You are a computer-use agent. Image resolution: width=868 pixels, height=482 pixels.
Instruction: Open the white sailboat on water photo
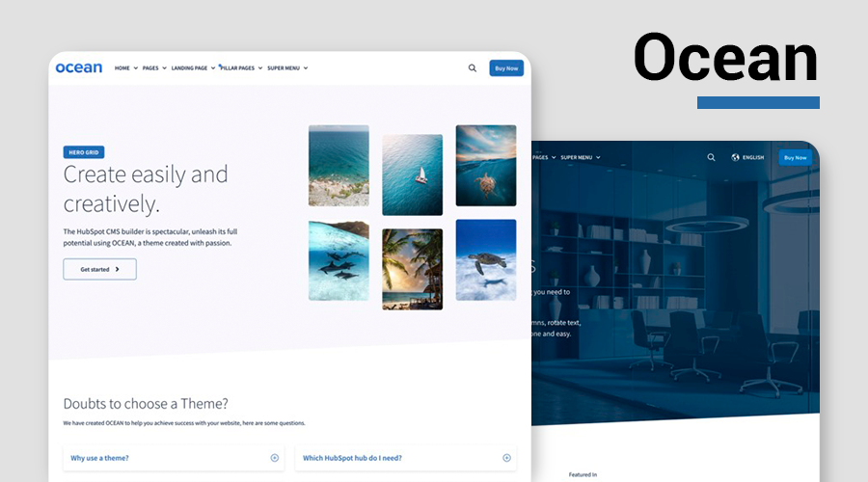click(413, 174)
